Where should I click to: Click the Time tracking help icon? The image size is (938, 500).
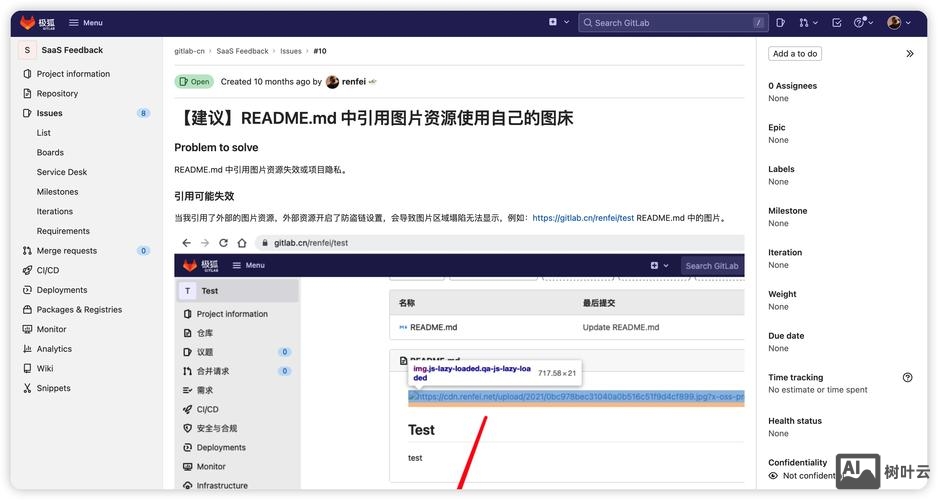[907, 377]
